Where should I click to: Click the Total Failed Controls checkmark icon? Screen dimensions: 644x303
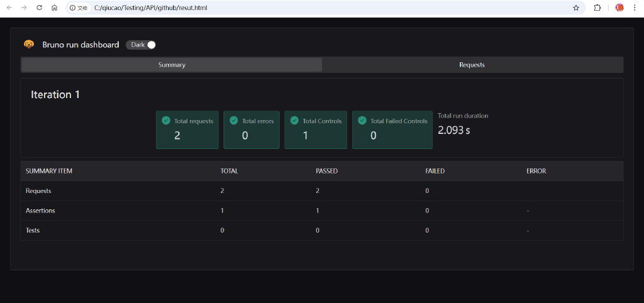click(362, 121)
